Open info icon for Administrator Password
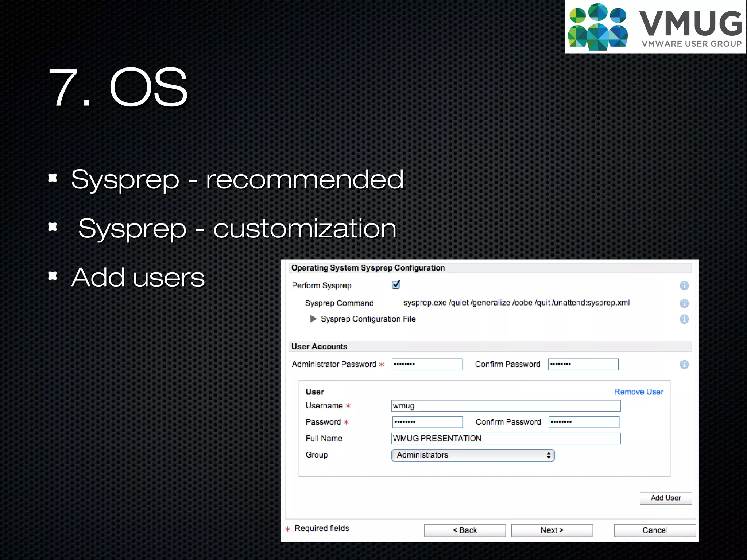Viewport: 747px width, 560px height. [684, 364]
